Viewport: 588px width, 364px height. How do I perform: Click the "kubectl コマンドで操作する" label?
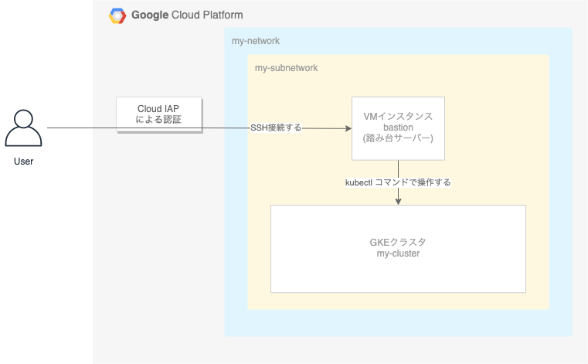pyautogui.click(x=398, y=182)
